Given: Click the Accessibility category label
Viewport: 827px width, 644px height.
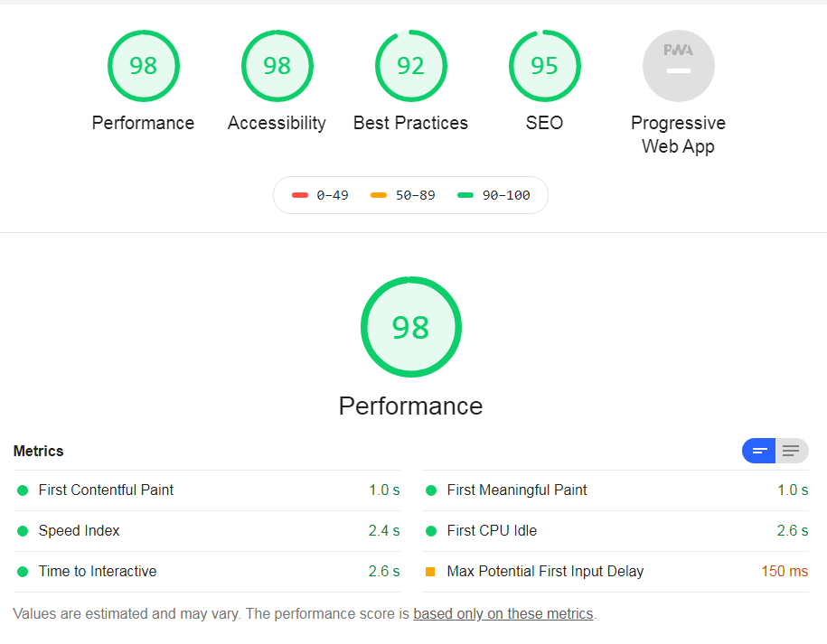Looking at the screenshot, I should pyautogui.click(x=277, y=123).
